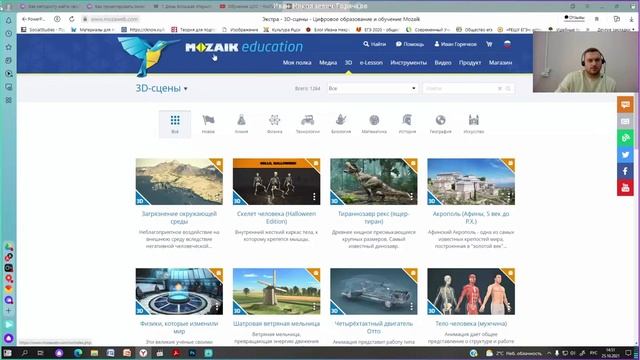Open the Акрополь (Афины) title link
The height and width of the screenshot is (360, 640).
point(471,218)
